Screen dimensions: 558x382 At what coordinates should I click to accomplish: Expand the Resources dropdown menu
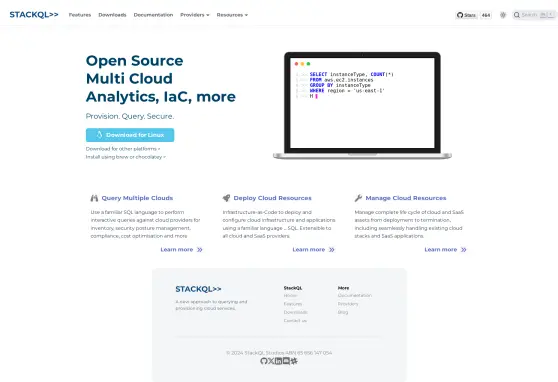232,15
